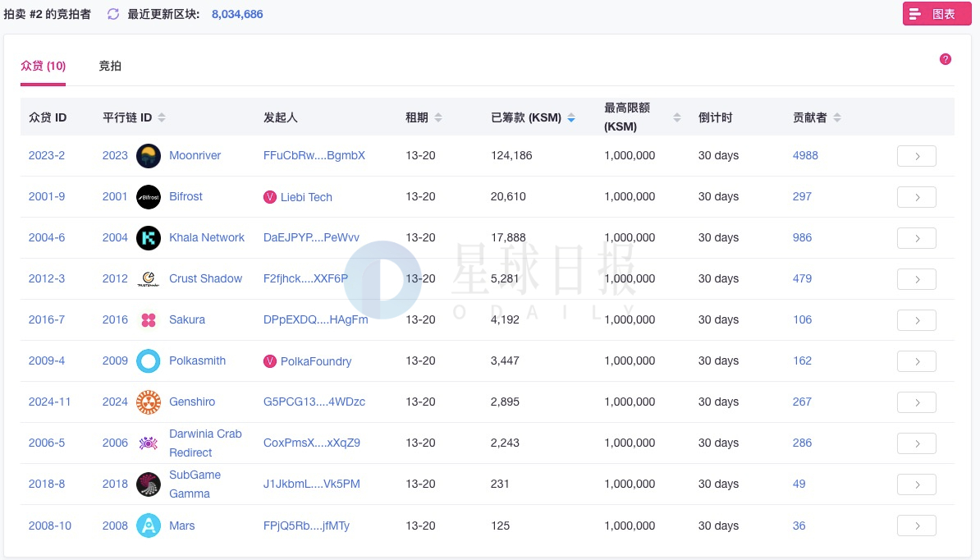The image size is (980, 560).
Task: Click the pink 图表 chart button
Action: click(936, 14)
